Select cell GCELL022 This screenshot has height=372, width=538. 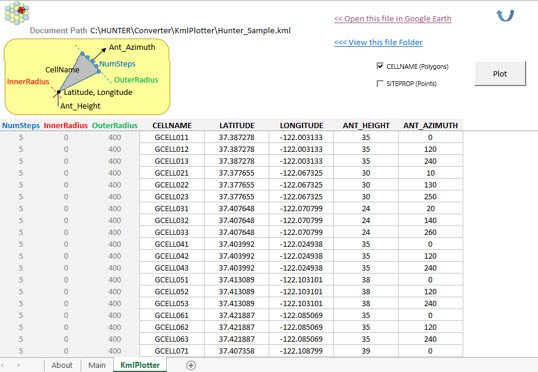tap(172, 185)
